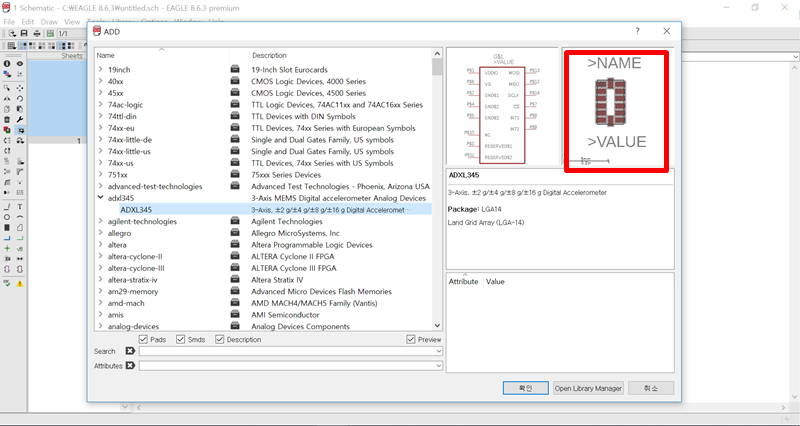Expand the 19inch library
Image resolution: width=800 pixels, height=426 pixels.
pos(101,69)
